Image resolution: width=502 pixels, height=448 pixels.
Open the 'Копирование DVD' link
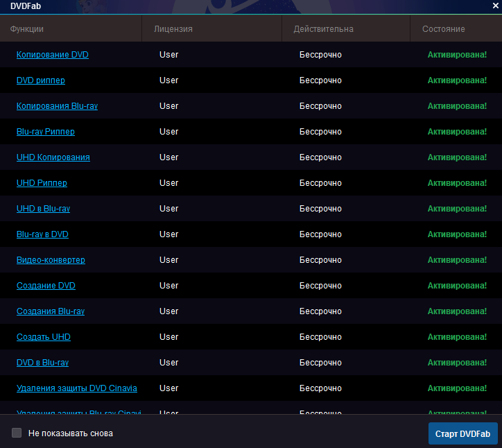pyautogui.click(x=53, y=55)
